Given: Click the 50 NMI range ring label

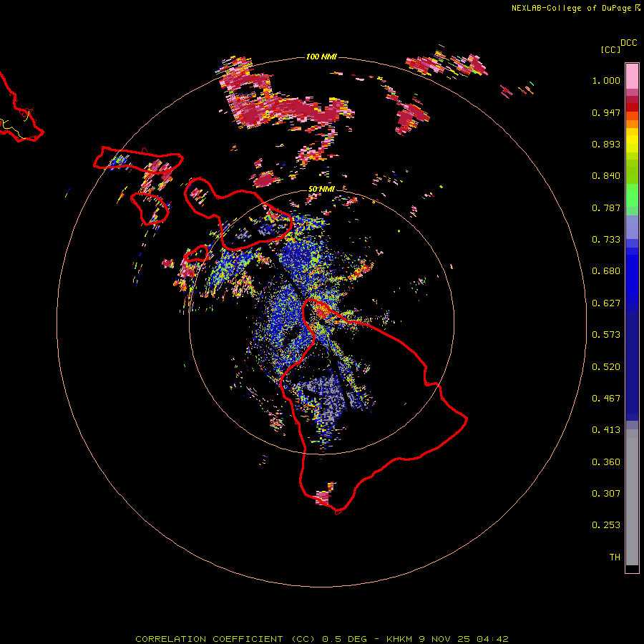Looking at the screenshot, I should 321,189.
